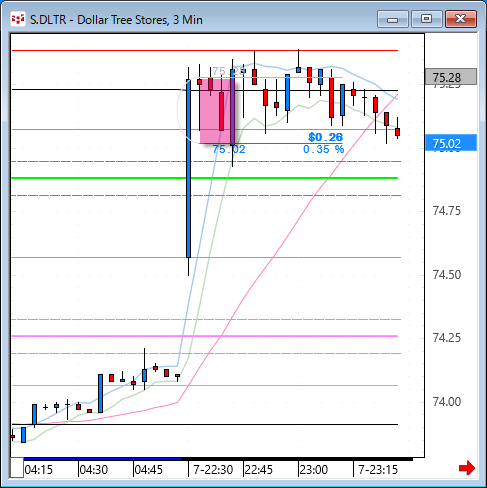Minimize the S.DLTR chart window
Image resolution: width=487 pixels, height=488 pixels.
pyautogui.click(x=393, y=19)
